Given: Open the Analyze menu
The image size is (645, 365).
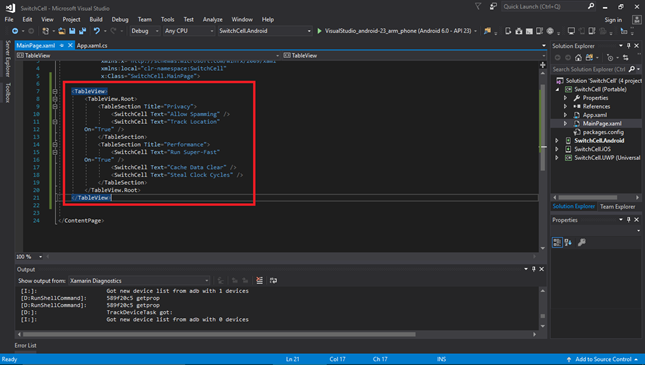Looking at the screenshot, I should (212, 19).
